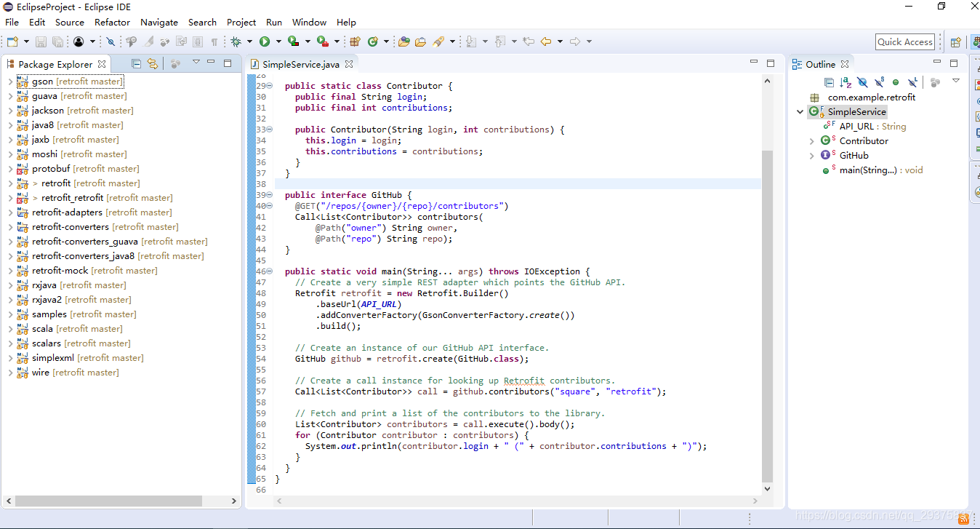
Task: Expand GitHub in Outline
Action: click(x=811, y=155)
